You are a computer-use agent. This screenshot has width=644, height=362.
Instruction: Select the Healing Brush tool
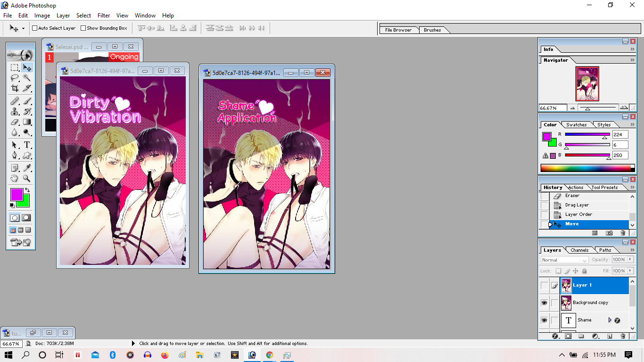15,101
